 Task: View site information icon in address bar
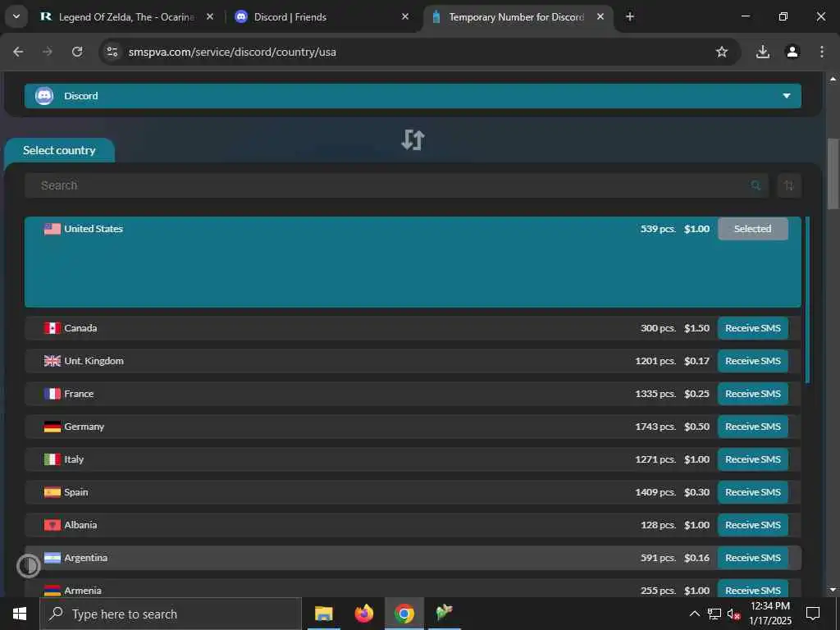pyautogui.click(x=112, y=52)
